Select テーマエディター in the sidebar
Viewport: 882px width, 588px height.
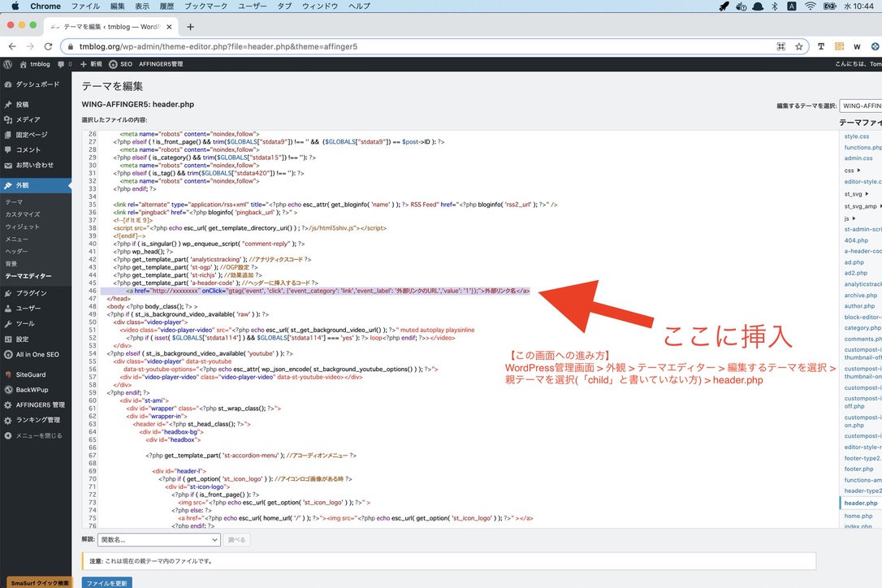28,276
